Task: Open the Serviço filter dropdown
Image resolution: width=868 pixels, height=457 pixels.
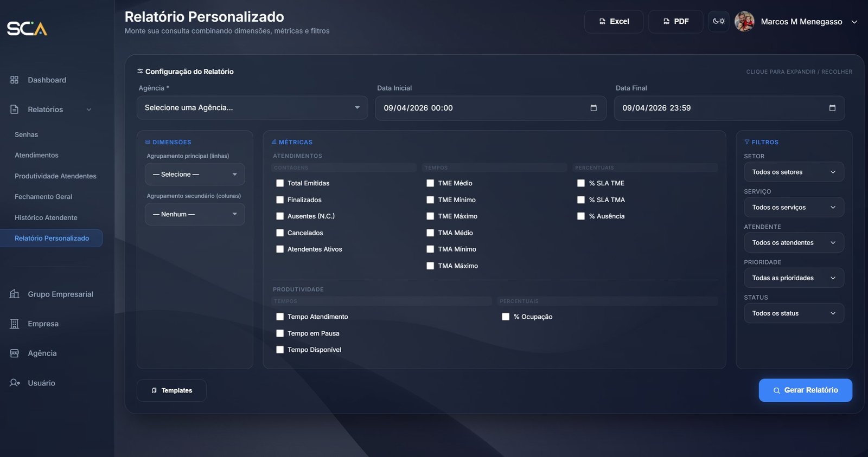Action: (x=794, y=207)
